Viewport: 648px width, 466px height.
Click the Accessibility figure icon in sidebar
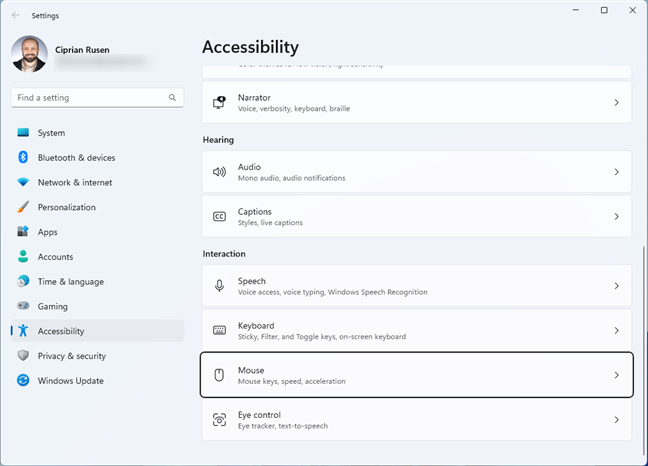[23, 330]
